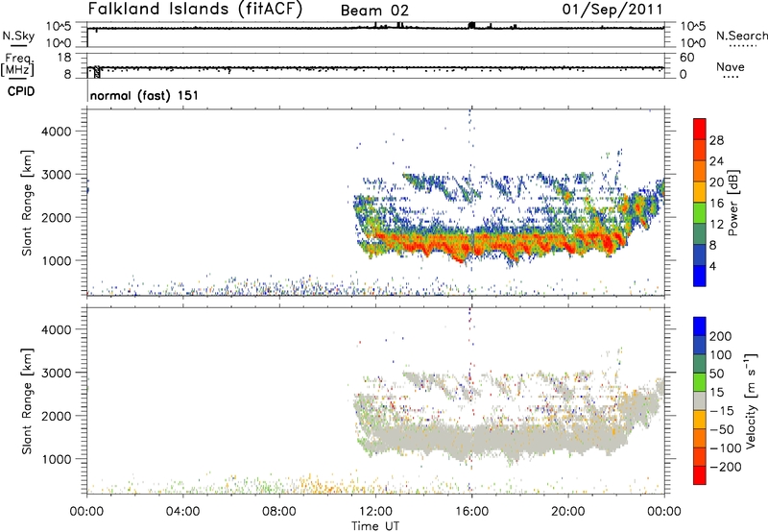Select the 'N.Sky' legend label
This screenshot has height=532, width=768.
(18, 36)
